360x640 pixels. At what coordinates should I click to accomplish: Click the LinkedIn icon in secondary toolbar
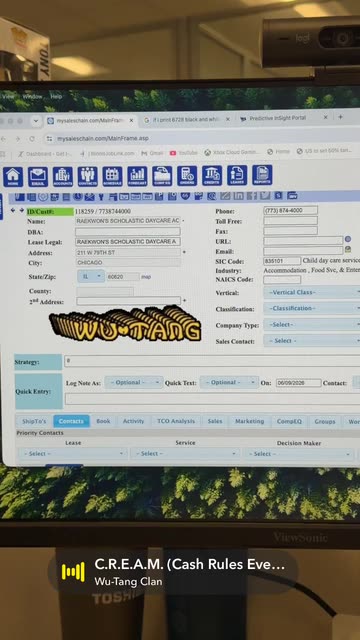pyautogui.click(x=238, y=196)
